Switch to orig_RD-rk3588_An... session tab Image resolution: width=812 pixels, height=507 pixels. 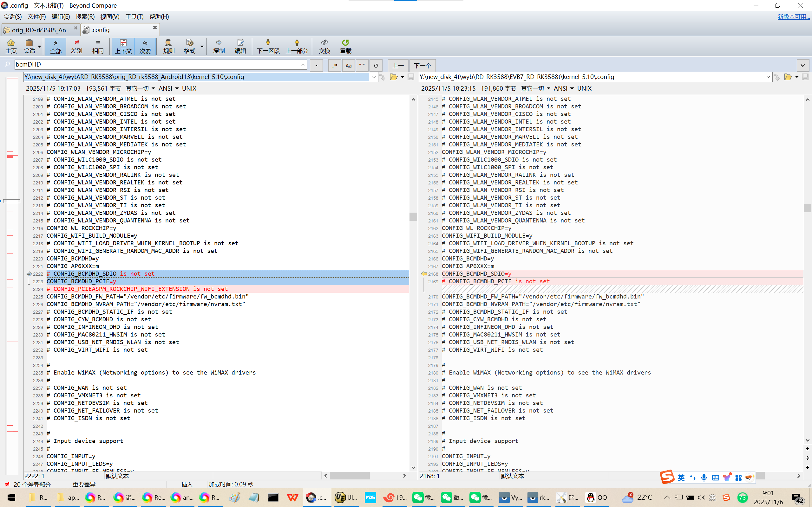(40, 30)
